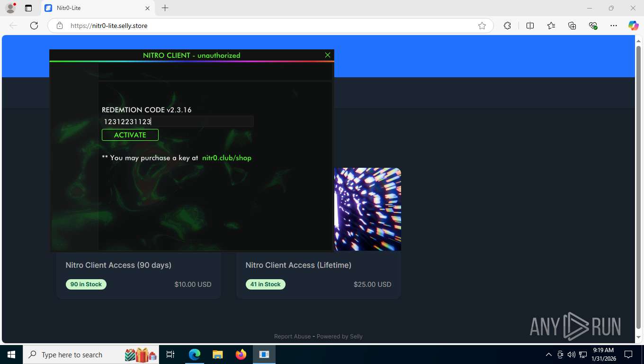
Task: Open Firefox from taskbar
Action: point(241,355)
